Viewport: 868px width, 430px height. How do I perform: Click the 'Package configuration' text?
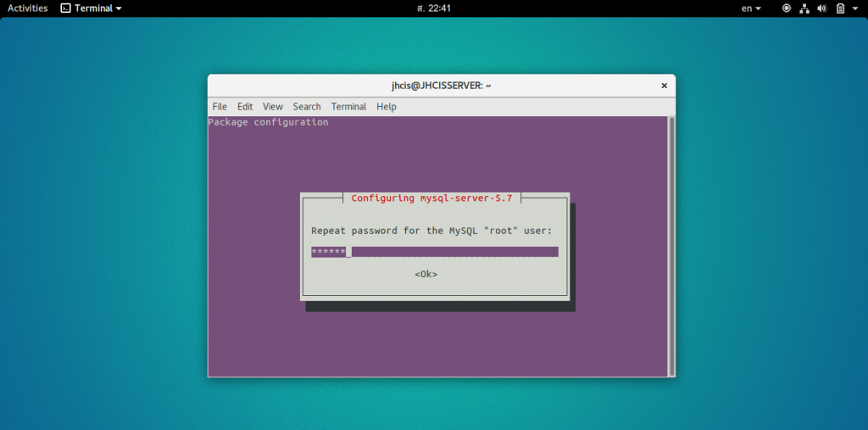[269, 122]
